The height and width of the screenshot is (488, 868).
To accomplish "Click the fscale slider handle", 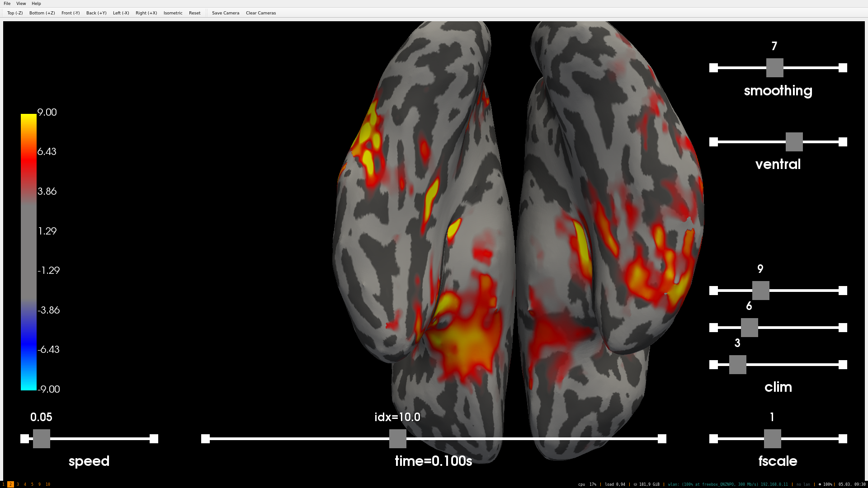I will [772, 439].
